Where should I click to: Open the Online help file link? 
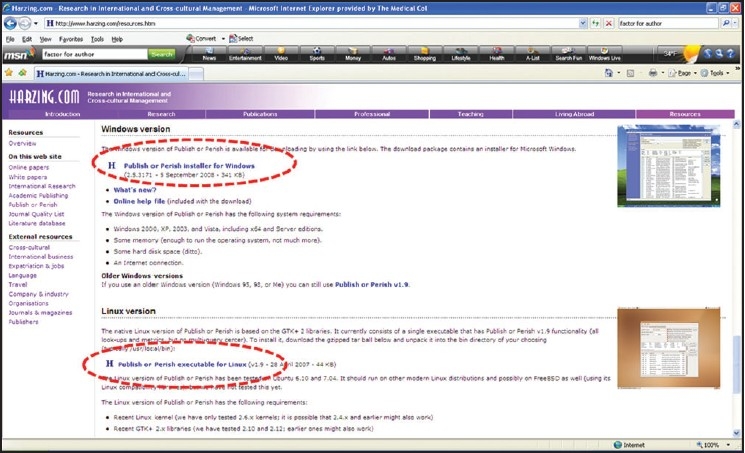click(139, 201)
